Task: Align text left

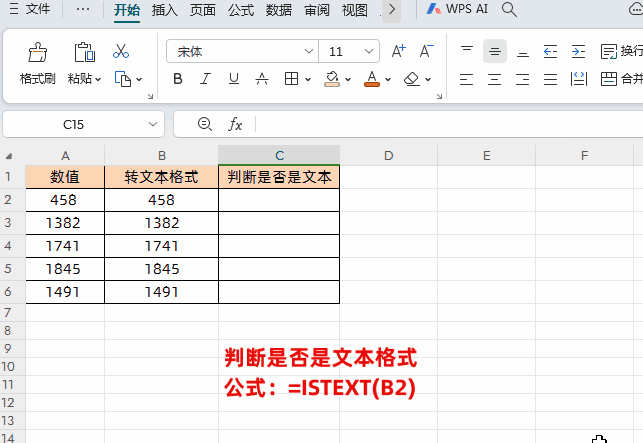Action: (466, 79)
